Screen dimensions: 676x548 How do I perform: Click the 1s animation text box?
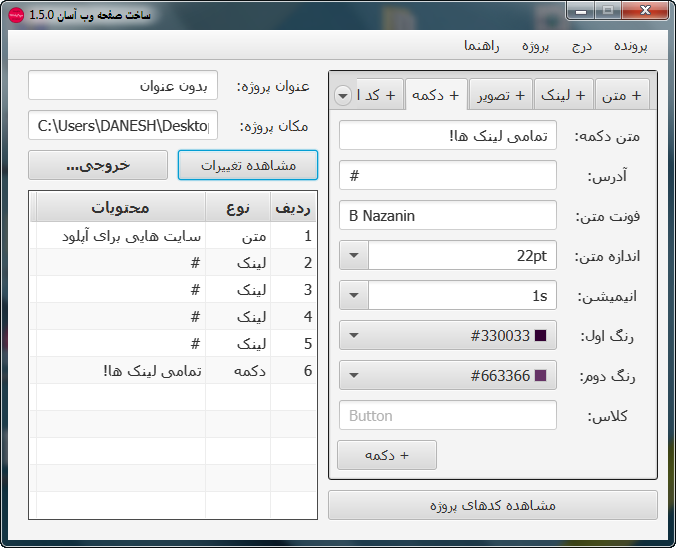(x=462, y=295)
